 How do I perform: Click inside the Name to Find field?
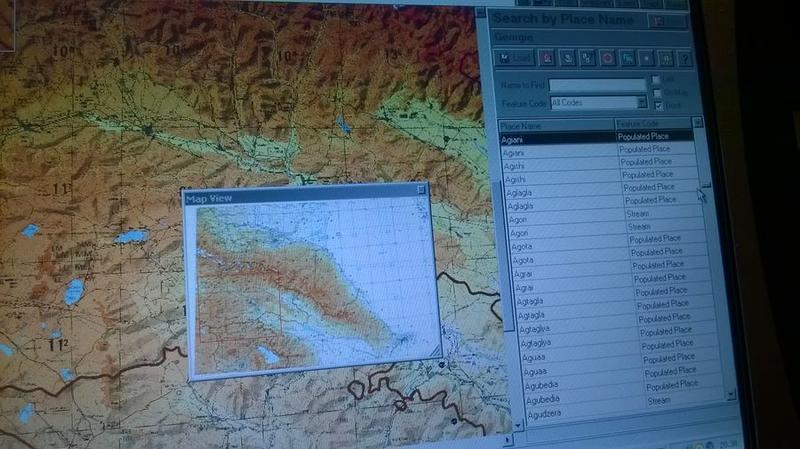point(597,84)
